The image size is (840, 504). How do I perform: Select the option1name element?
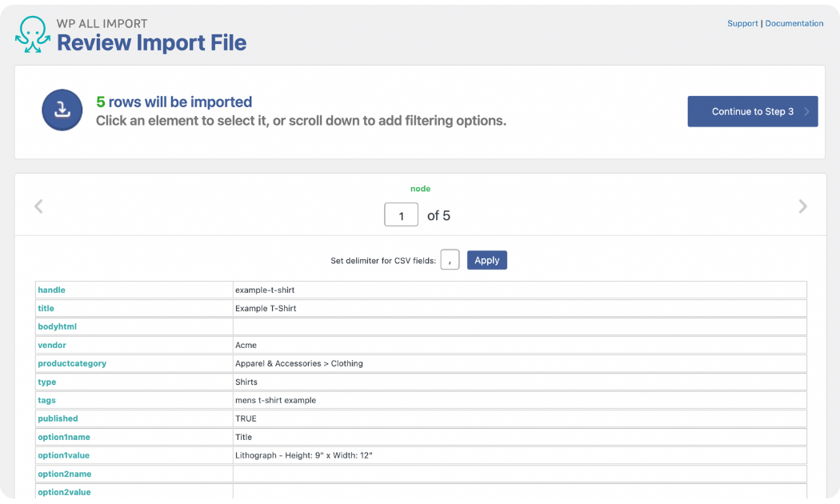(x=63, y=437)
